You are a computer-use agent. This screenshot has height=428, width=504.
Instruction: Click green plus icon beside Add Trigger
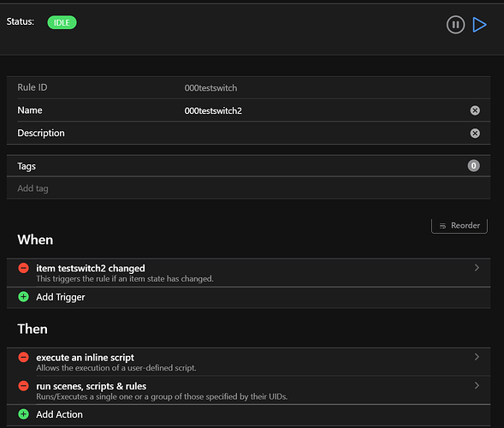pos(23,297)
